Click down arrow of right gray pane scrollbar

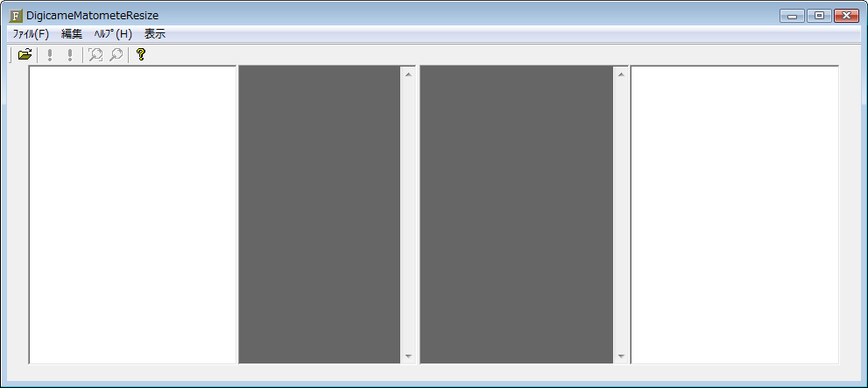[620, 356]
